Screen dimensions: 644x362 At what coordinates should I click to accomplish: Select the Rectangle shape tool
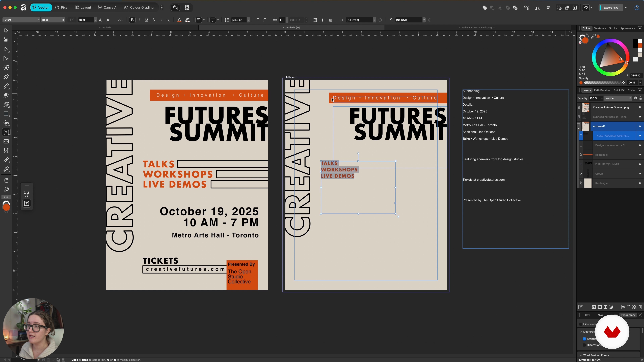coord(6,114)
